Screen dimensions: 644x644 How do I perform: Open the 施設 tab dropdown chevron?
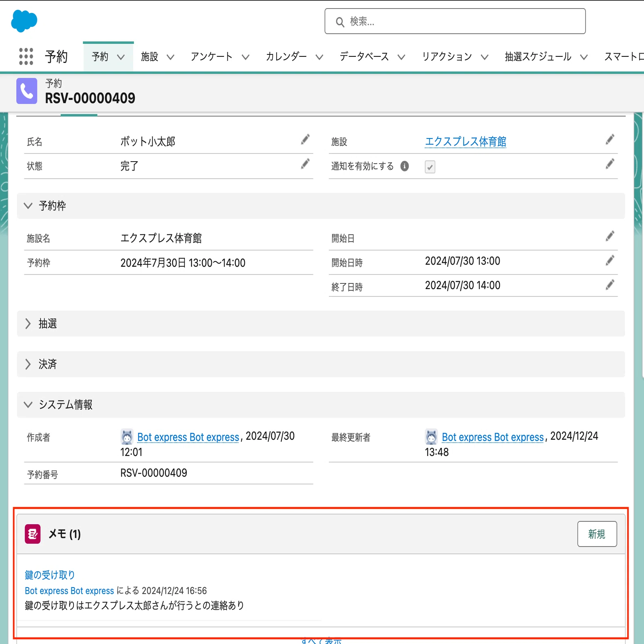click(171, 57)
